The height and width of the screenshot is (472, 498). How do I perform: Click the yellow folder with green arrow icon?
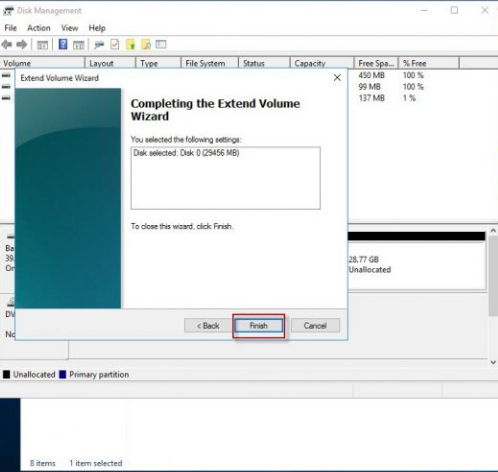130,44
